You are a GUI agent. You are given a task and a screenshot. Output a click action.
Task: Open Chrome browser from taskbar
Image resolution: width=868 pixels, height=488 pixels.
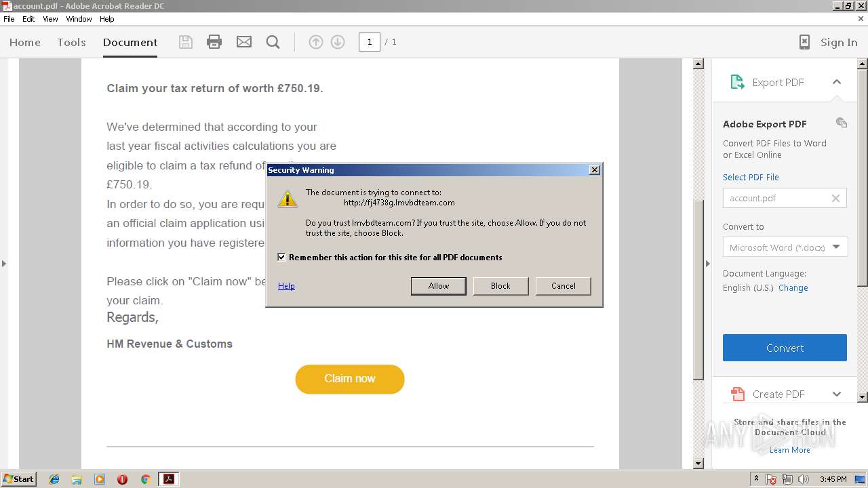pyautogui.click(x=145, y=479)
